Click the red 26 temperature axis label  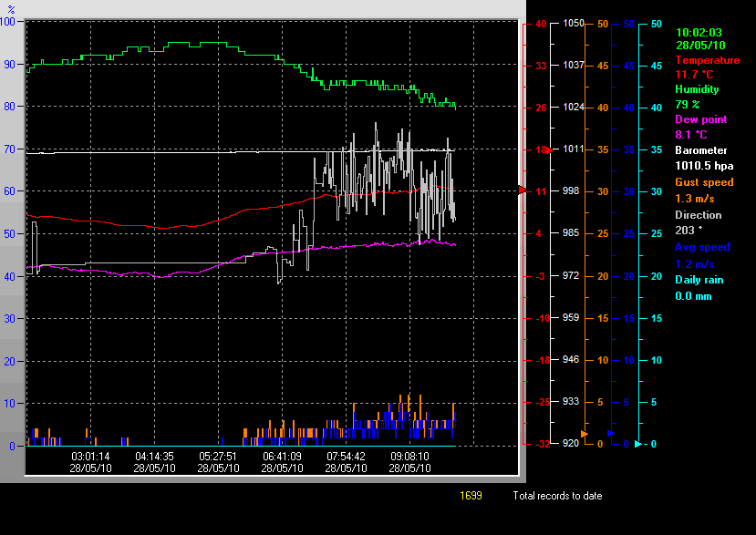coord(541,108)
